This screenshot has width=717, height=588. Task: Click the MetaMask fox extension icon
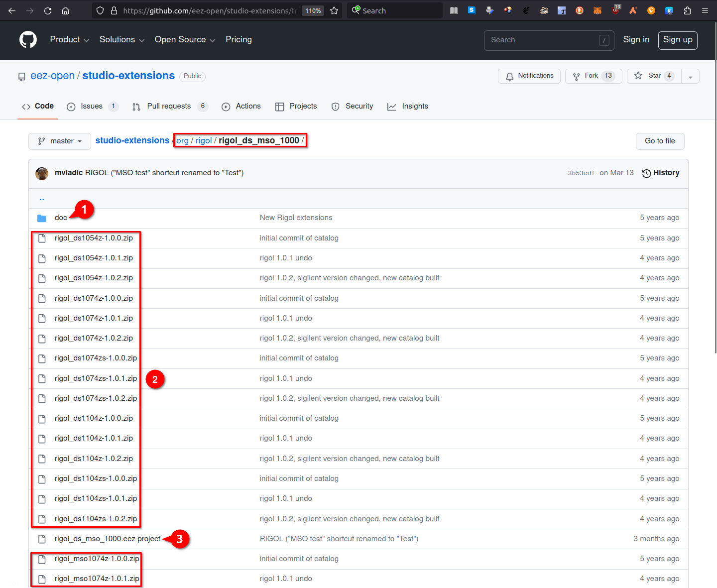597,10
